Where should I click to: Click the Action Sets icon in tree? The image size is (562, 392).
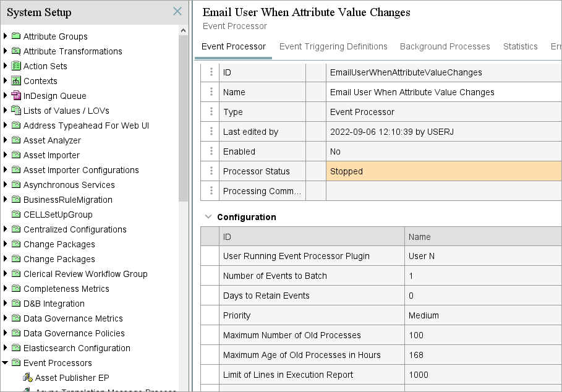point(16,66)
